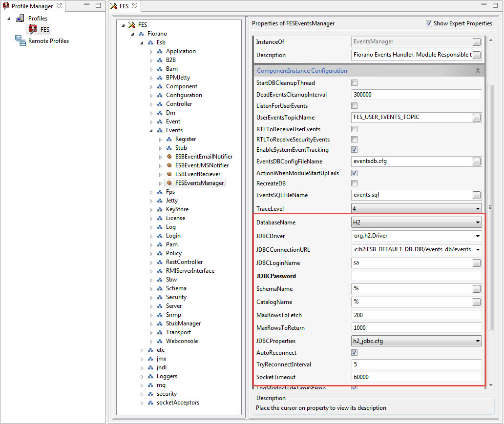This screenshot has height=424, width=504.
Task: Select the KeyStore tree item
Action: (x=177, y=209)
